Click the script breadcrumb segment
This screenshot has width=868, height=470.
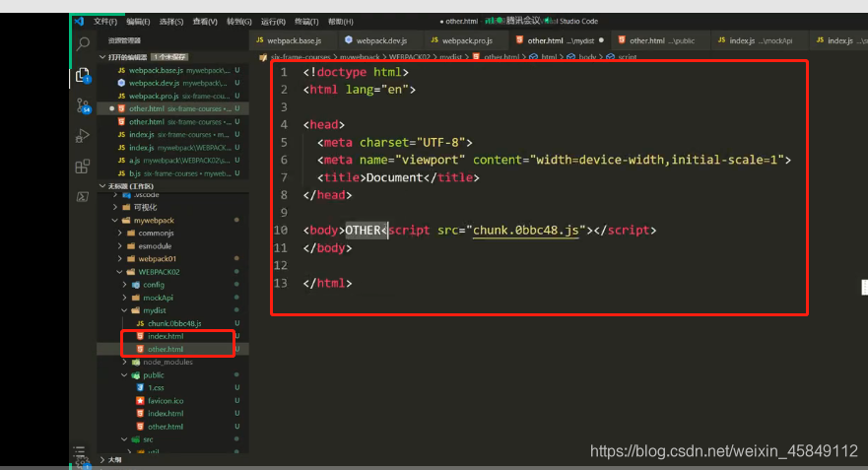pyautogui.click(x=627, y=57)
